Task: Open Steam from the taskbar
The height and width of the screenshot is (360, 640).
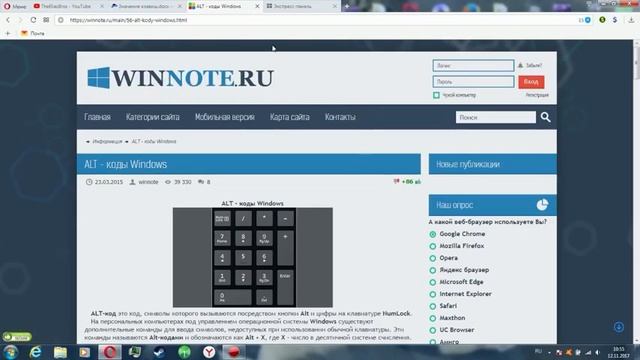Action: [159, 352]
